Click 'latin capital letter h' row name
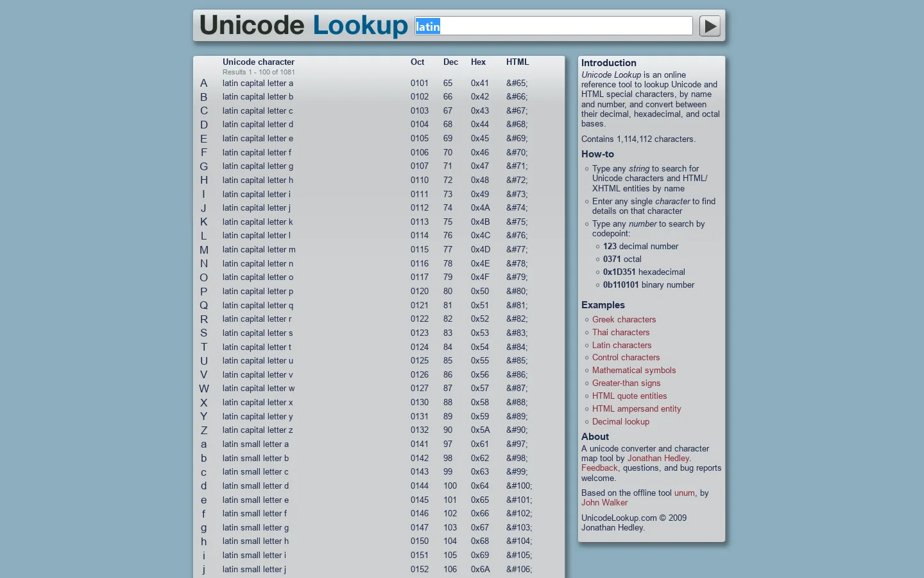 tap(258, 180)
